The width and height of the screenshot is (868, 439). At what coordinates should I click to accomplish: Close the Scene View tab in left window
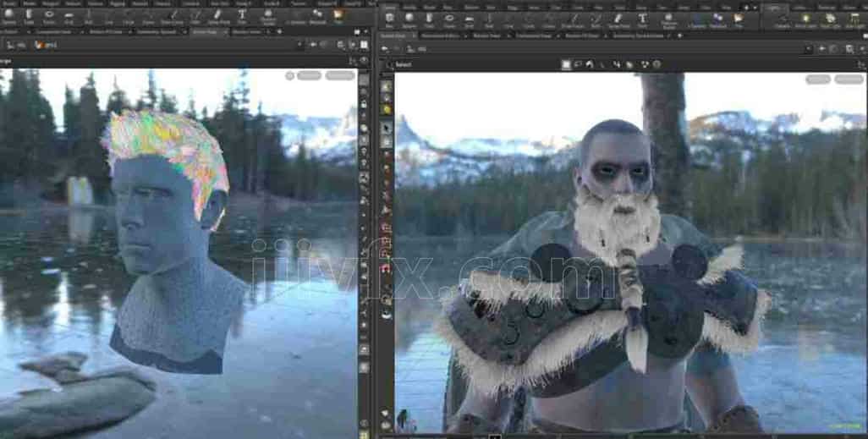(226, 32)
